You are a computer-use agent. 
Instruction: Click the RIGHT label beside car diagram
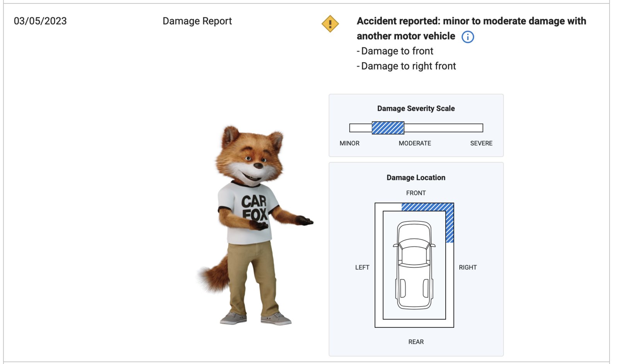pos(468,267)
